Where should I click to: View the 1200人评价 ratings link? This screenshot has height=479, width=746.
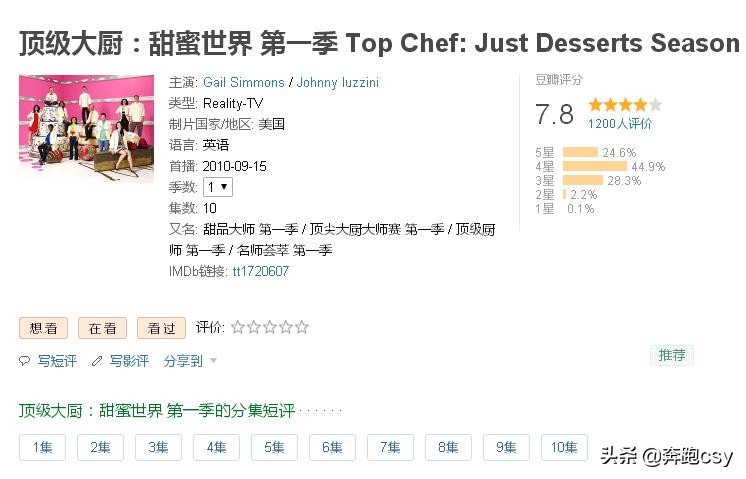point(620,124)
